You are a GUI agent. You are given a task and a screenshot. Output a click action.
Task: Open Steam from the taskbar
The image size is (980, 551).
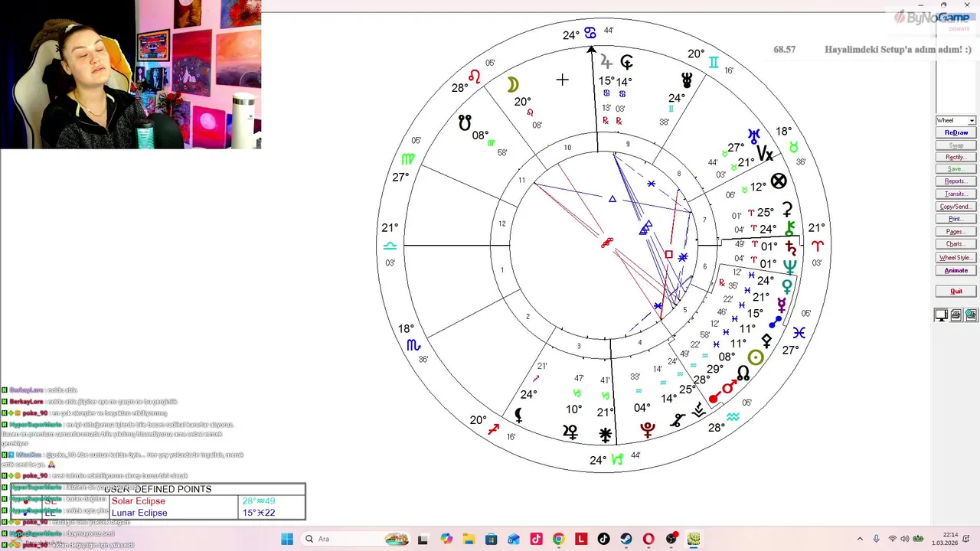(x=626, y=539)
